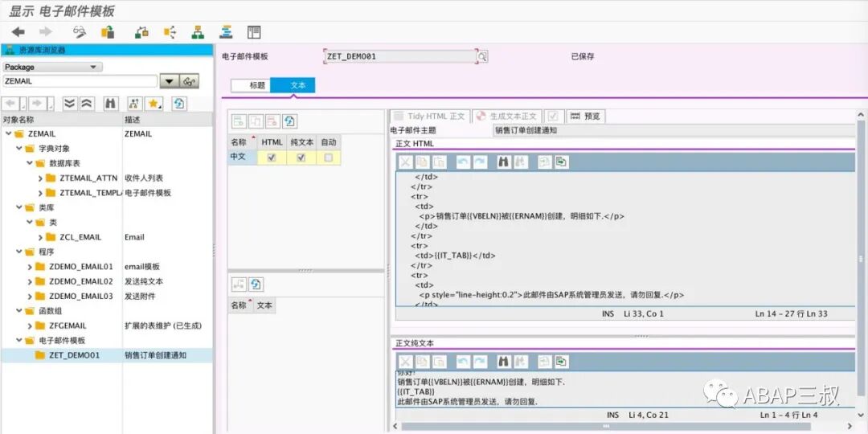This screenshot has width=868, height=434.
Task: Select ZDEMO_EMAIL03 program in tree
Action: coord(81,296)
